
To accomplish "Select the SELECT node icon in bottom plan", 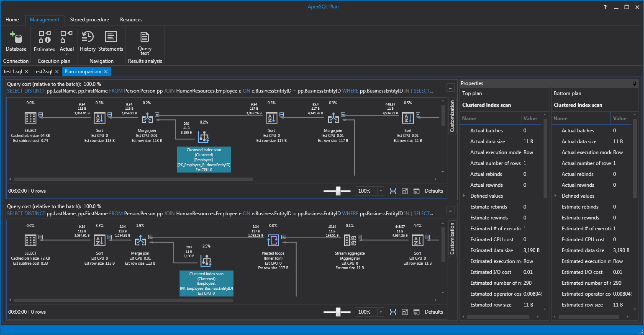I will coord(31,240).
